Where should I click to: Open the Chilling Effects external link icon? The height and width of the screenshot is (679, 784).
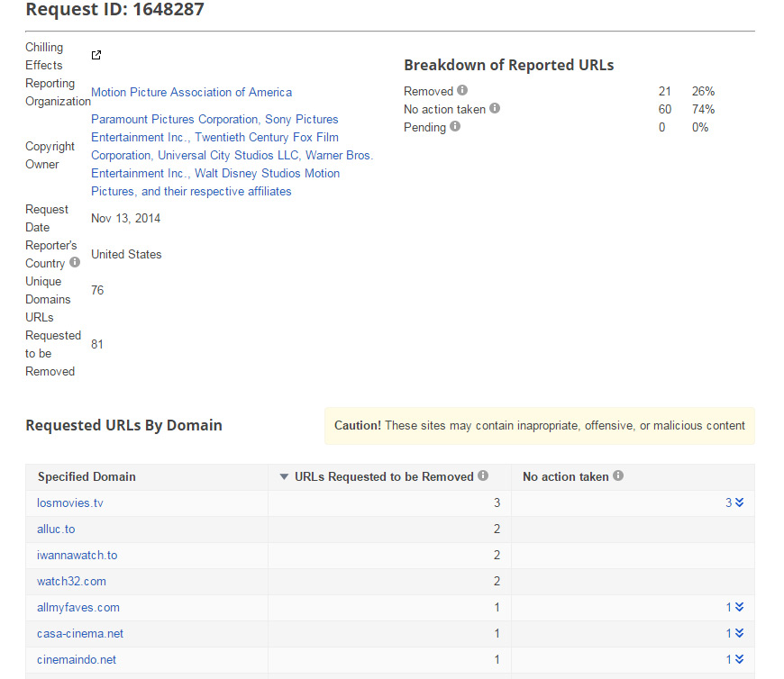point(96,56)
